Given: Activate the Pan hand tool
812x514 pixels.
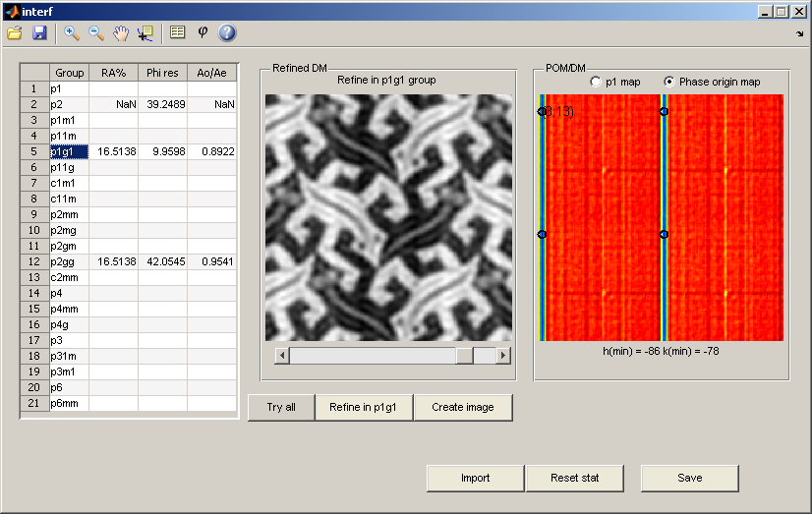Looking at the screenshot, I should coord(121,32).
